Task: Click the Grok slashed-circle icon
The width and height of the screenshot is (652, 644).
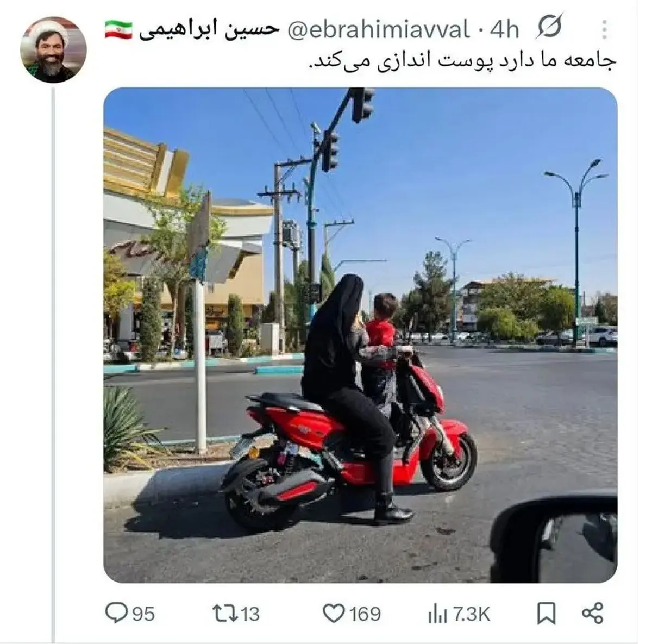Action: click(x=548, y=26)
